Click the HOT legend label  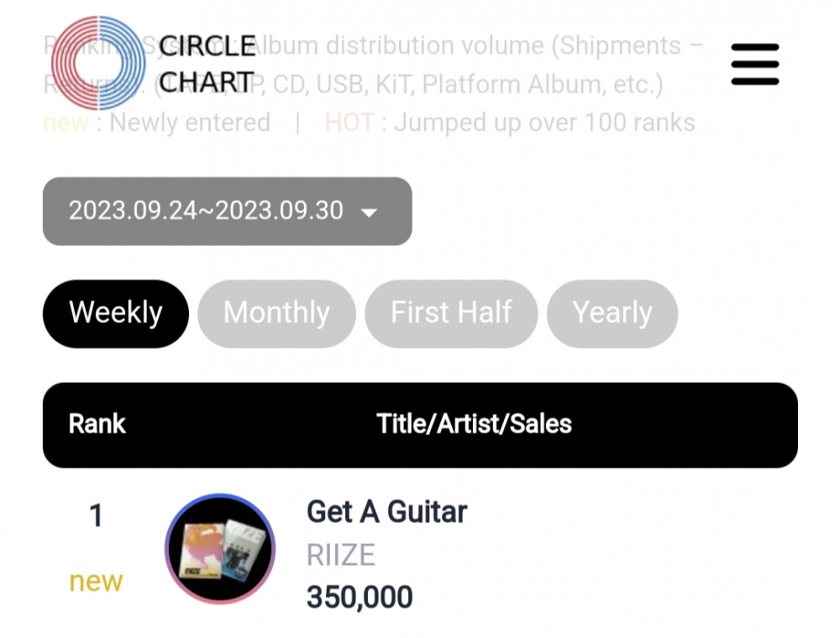[349, 123]
